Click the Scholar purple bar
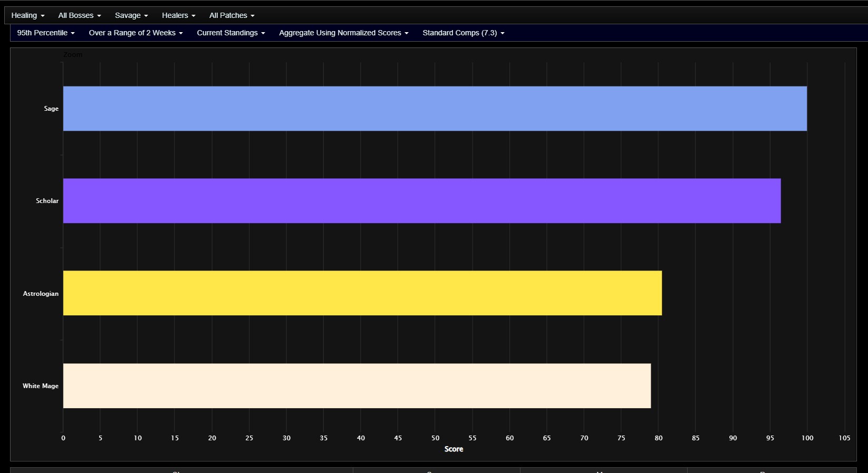 click(422, 201)
